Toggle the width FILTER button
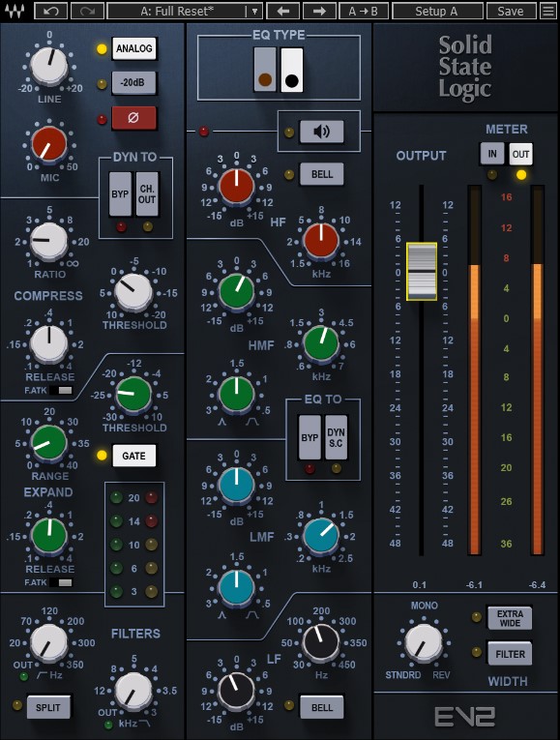This screenshot has height=740, width=560. tap(510, 654)
